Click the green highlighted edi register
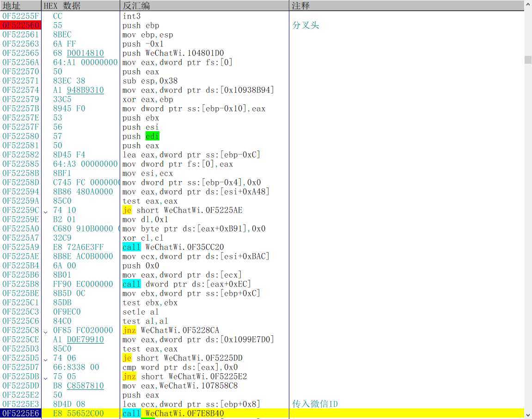 (x=153, y=136)
